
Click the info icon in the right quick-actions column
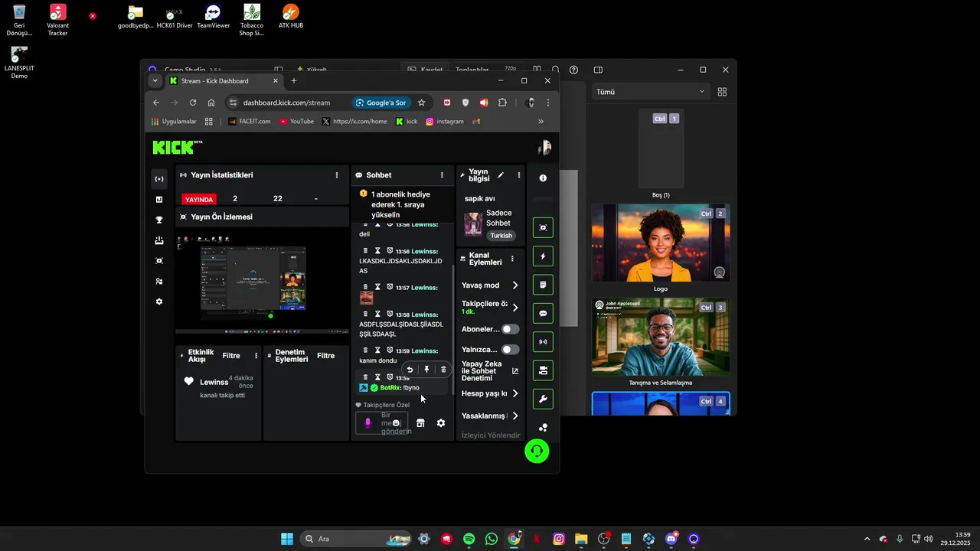[x=543, y=178]
